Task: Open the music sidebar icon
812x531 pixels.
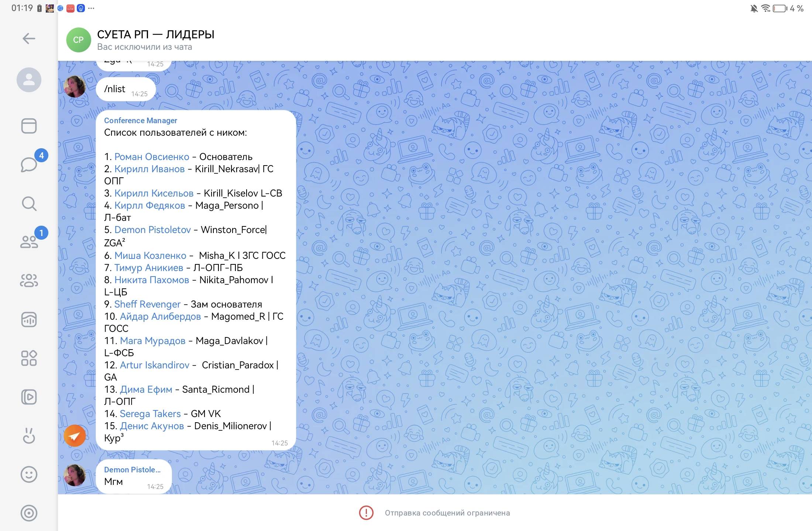Action: (x=29, y=319)
